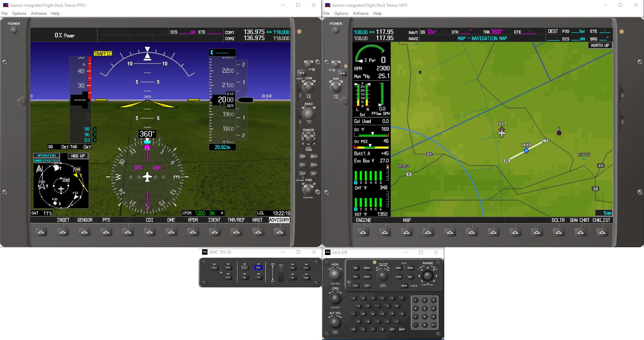Click the MFD NAV volume knob
Screen dimensions: 644x340
336,64
